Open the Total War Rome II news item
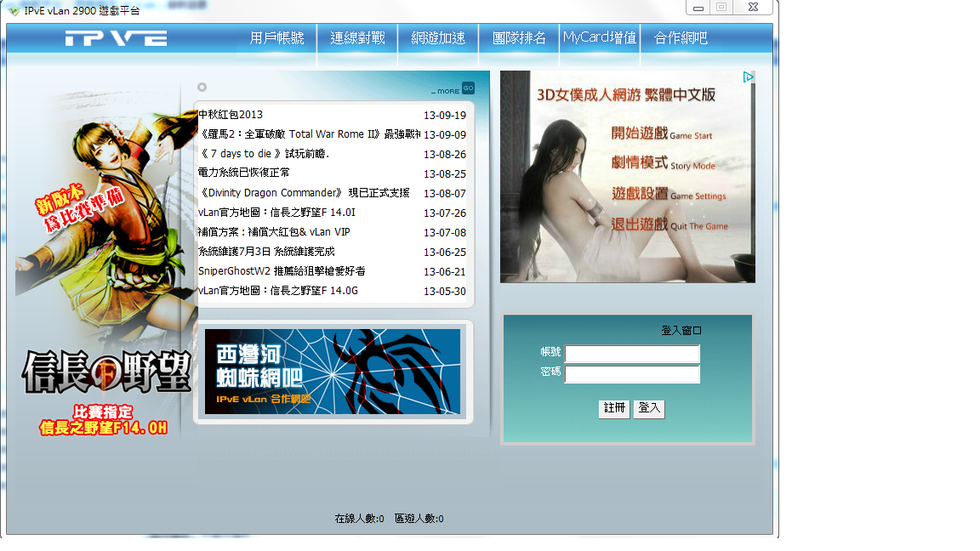Viewport: 980px width, 551px height. tap(309, 133)
